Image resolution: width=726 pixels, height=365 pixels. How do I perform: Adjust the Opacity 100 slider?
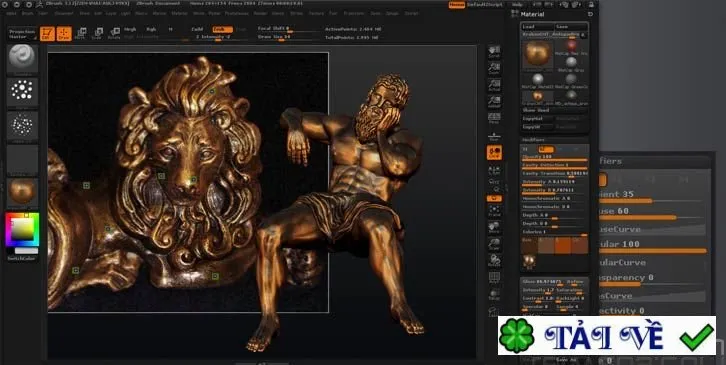[x=555, y=157]
